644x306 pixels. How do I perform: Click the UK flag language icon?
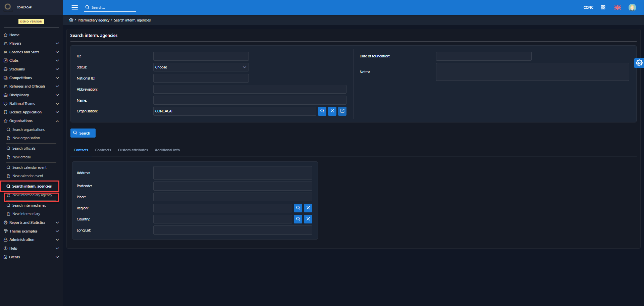click(x=617, y=7)
